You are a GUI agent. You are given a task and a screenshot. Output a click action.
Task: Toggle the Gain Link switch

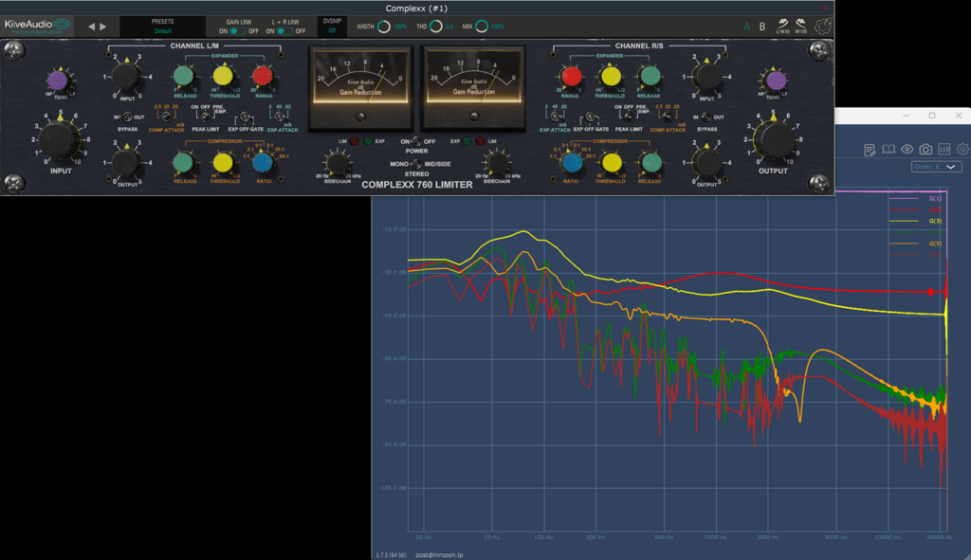click(x=238, y=31)
